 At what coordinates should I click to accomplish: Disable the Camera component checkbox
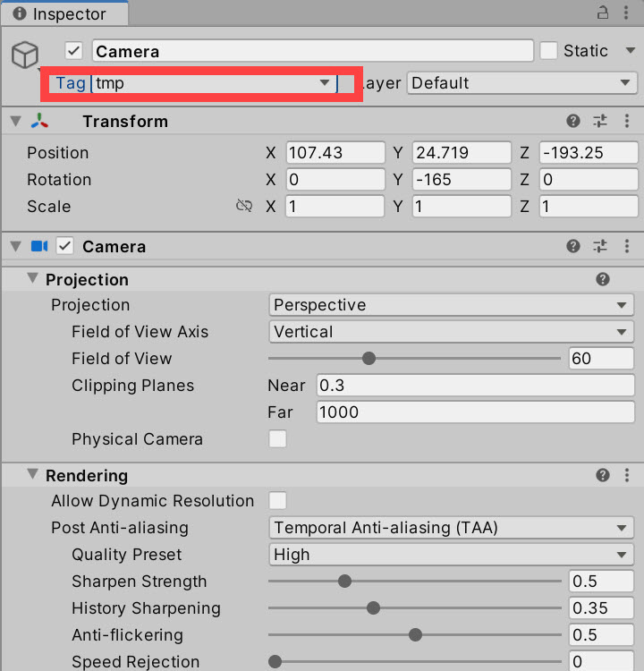click(64, 246)
